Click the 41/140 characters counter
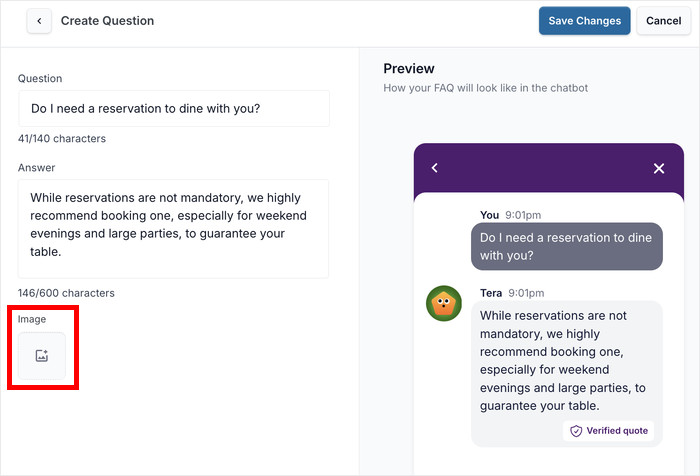The image size is (700, 476). point(62,139)
